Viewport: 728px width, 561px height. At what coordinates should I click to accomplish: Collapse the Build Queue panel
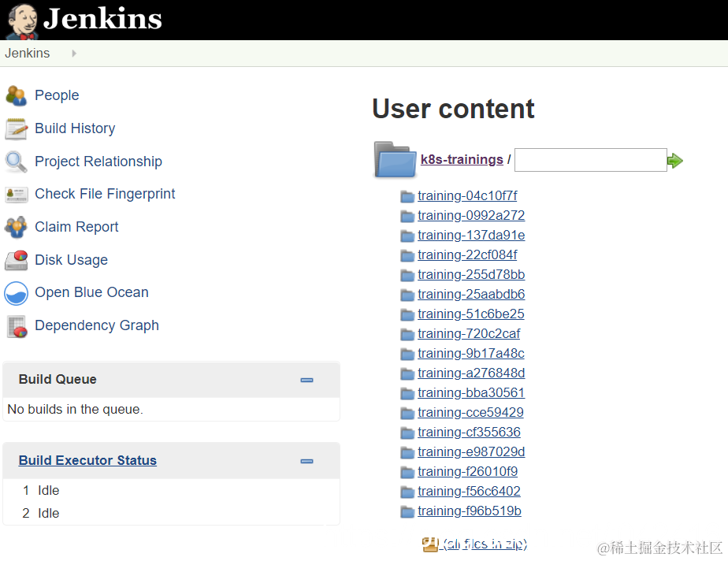tap(307, 381)
